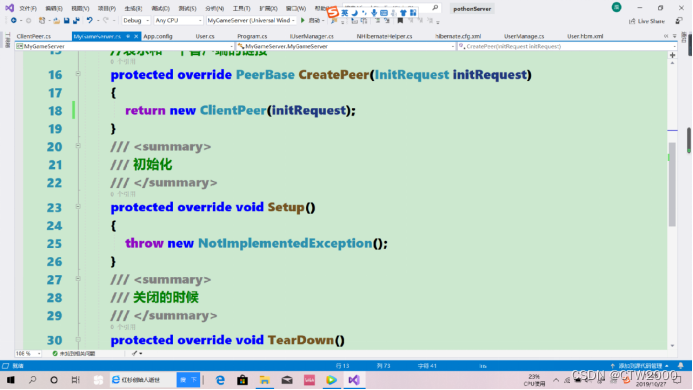The image size is (693, 390).
Task: Click the scroll down arrow of editor
Action: tap(672, 346)
